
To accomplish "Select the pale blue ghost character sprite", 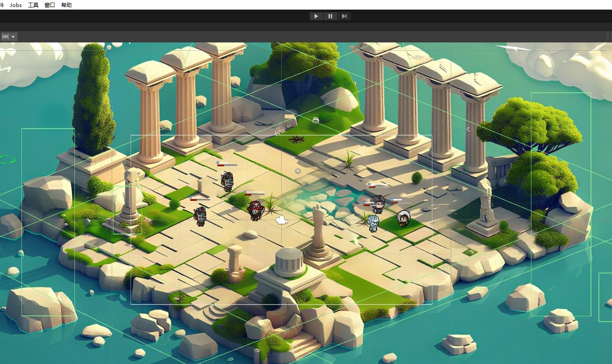I will [x=373, y=223].
